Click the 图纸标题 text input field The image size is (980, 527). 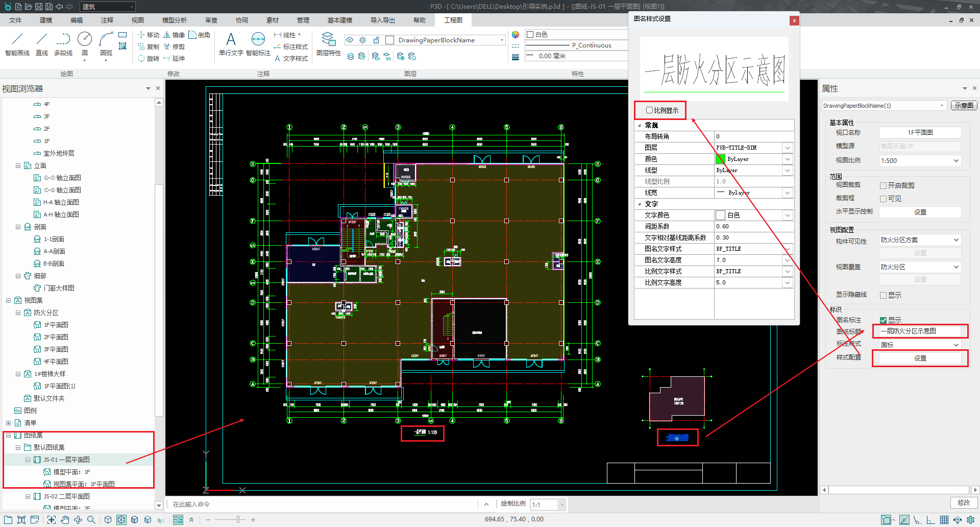point(920,331)
